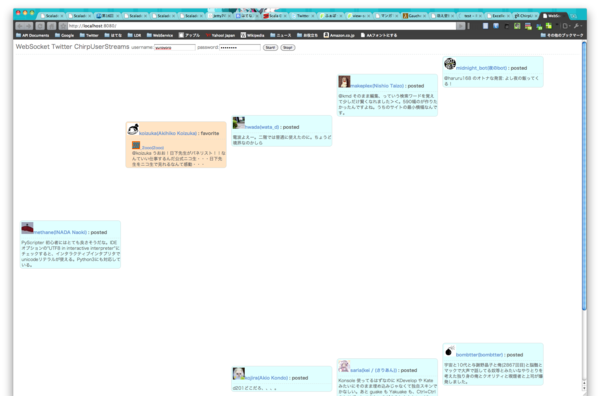Open bombtter(bombtter) profile link

[x=479, y=355]
